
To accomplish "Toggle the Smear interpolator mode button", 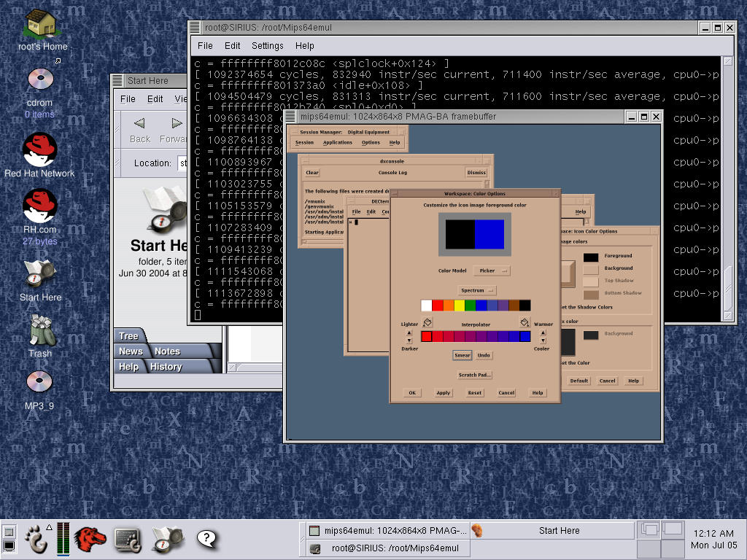I will 462,355.
